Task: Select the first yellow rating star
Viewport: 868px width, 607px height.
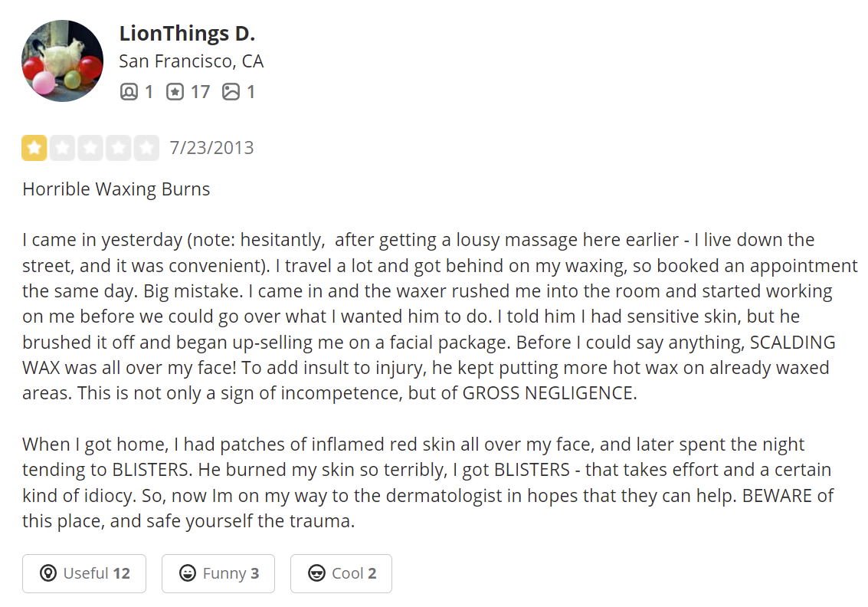Action: coord(34,148)
